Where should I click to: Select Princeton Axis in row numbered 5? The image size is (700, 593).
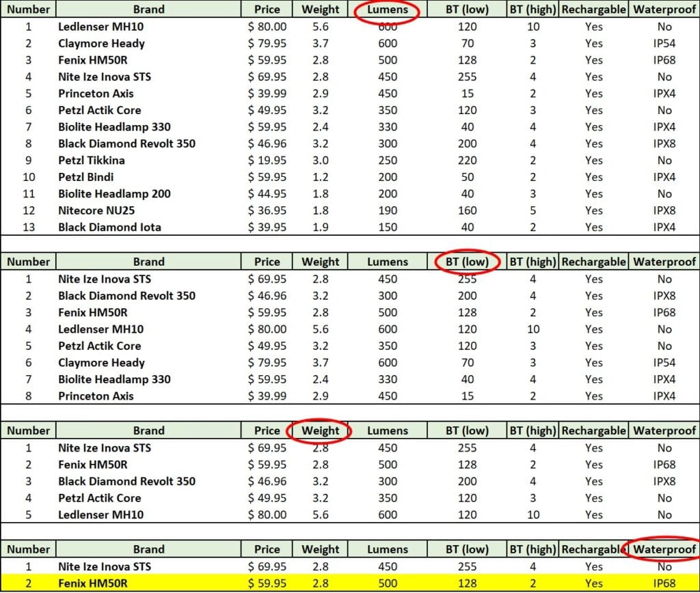click(x=96, y=94)
